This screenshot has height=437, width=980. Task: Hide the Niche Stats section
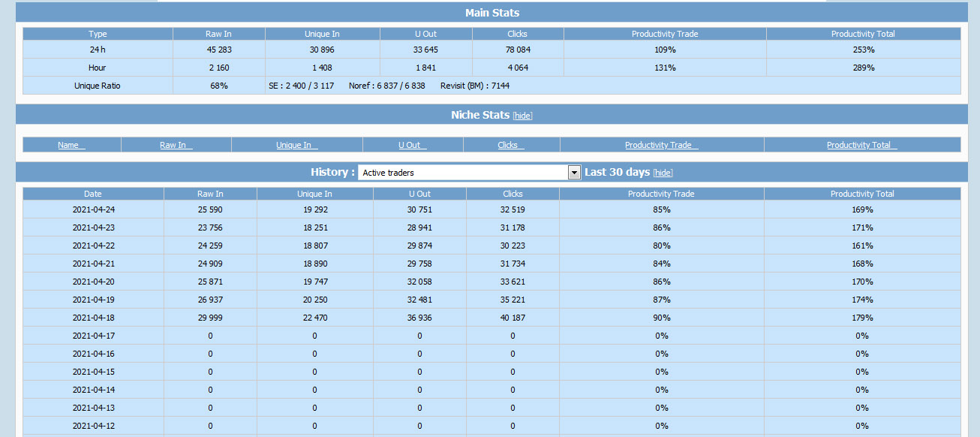coord(522,116)
